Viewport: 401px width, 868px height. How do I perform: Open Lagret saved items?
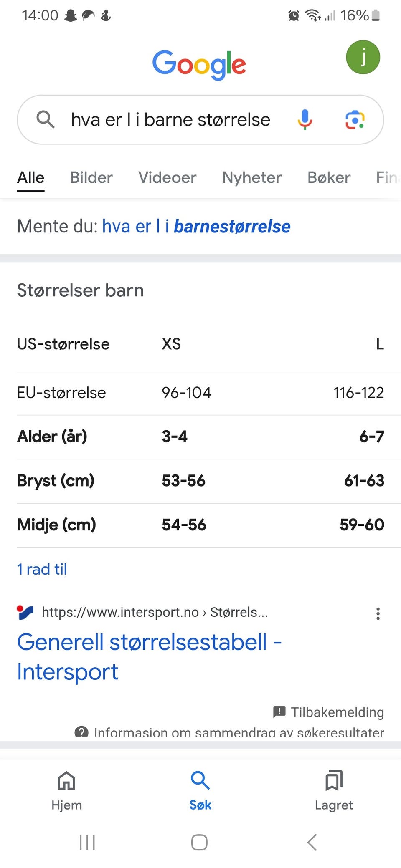point(334,790)
